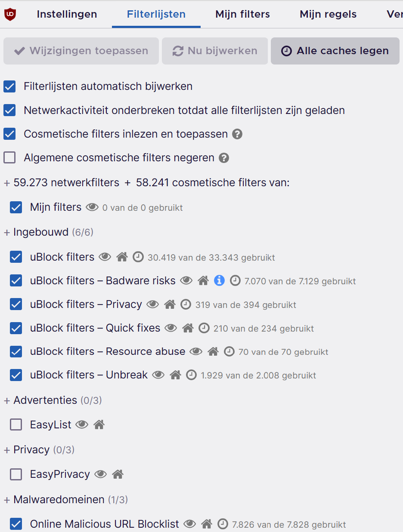Uncheck uBlock filters – Quick fixes
The image size is (403, 532).
[x=16, y=328]
